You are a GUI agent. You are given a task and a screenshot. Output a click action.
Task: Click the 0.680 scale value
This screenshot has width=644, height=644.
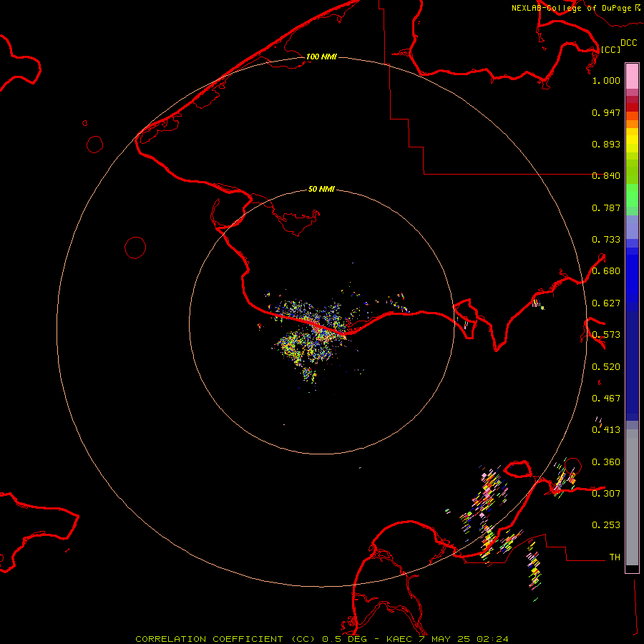tap(606, 271)
